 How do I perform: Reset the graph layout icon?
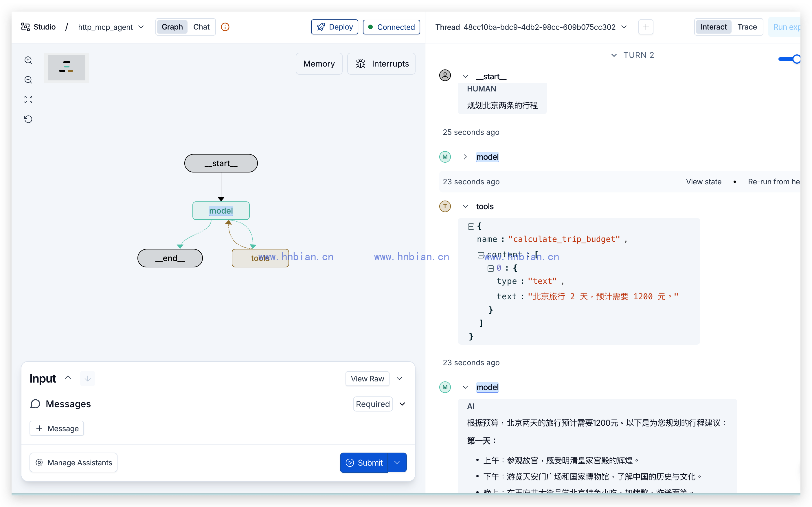pos(28,120)
